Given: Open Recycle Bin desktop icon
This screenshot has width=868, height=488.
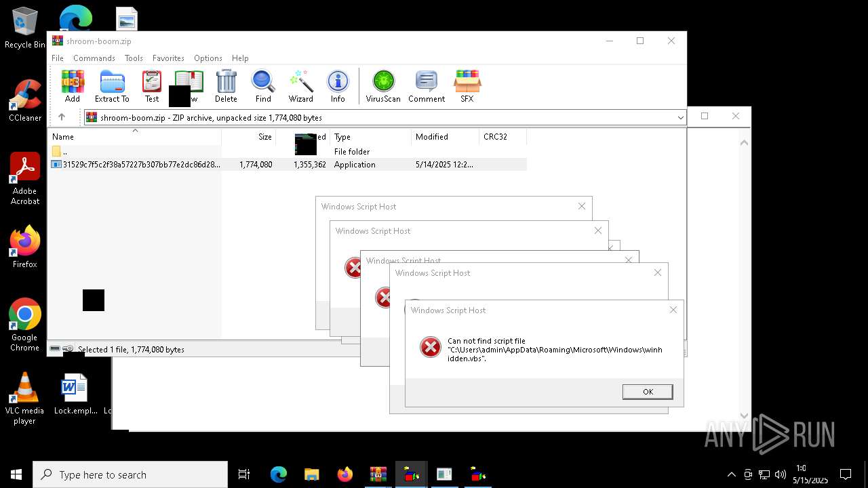Looking at the screenshot, I should click(25, 29).
